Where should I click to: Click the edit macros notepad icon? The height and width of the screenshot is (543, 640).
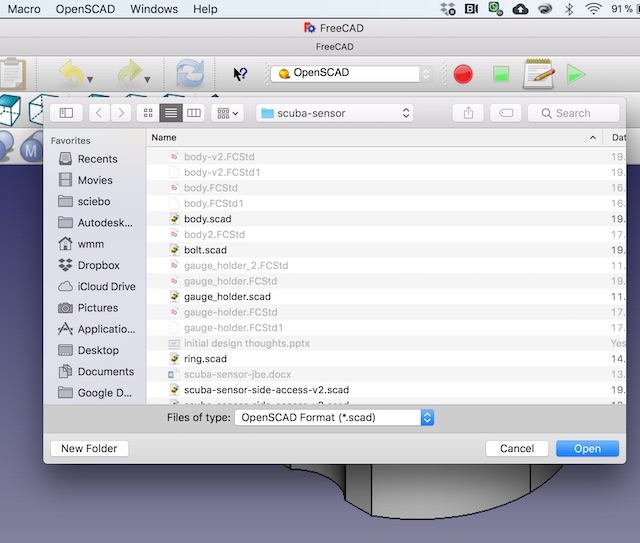[x=538, y=74]
